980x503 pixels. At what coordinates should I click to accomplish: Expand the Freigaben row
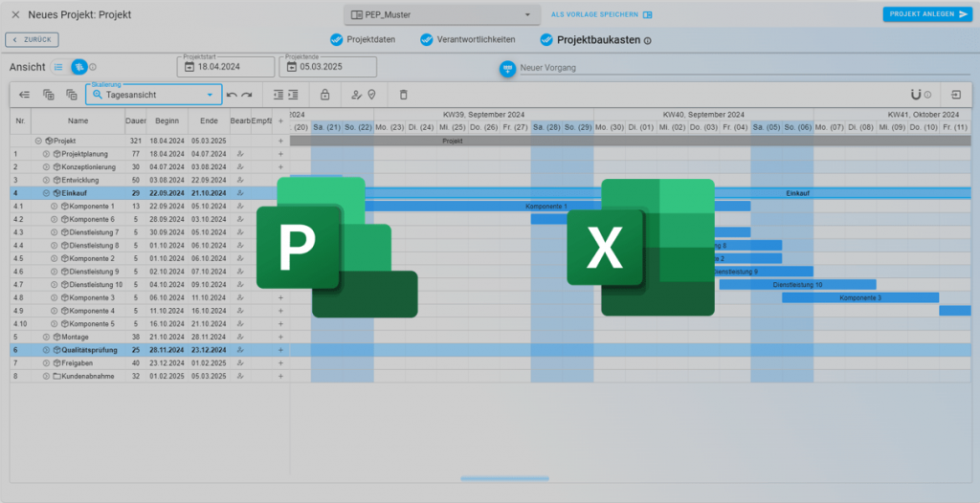tap(46, 363)
